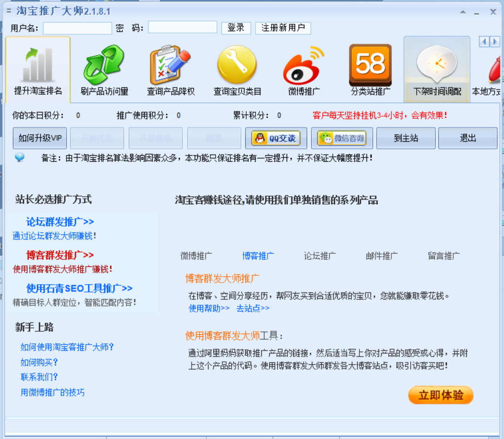Click the 用户名 input field
Viewport: 504px width, 439px height.
[77, 28]
